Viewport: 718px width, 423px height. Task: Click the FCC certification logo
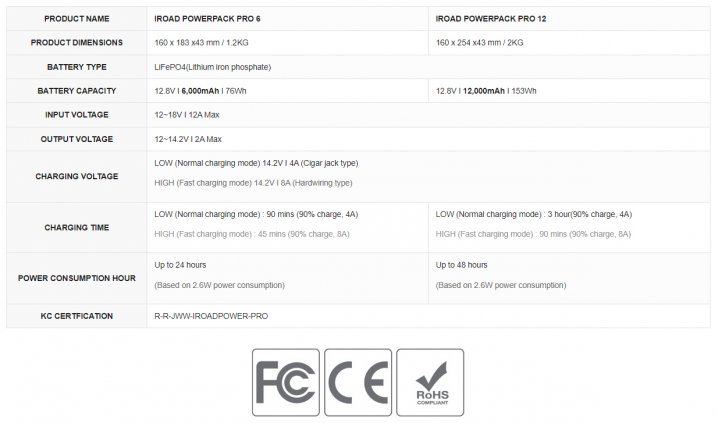[286, 382]
